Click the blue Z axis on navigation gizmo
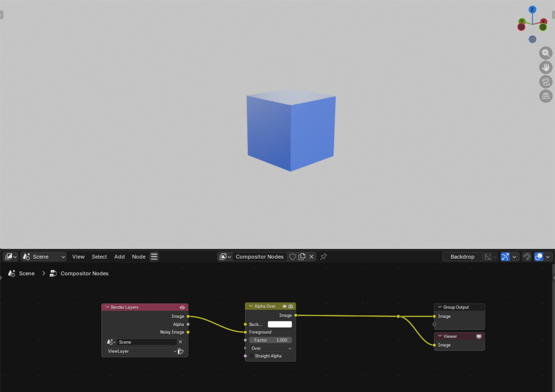 [x=532, y=9]
